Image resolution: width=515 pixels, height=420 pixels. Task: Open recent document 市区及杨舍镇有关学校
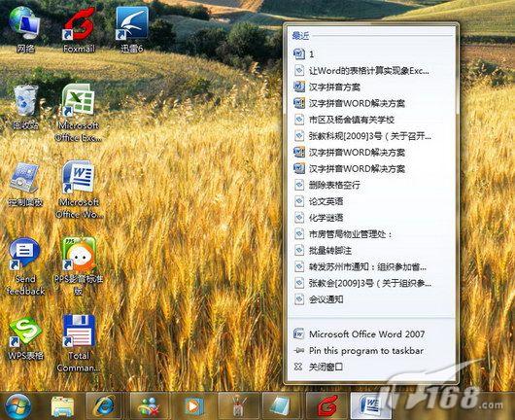coord(372,120)
